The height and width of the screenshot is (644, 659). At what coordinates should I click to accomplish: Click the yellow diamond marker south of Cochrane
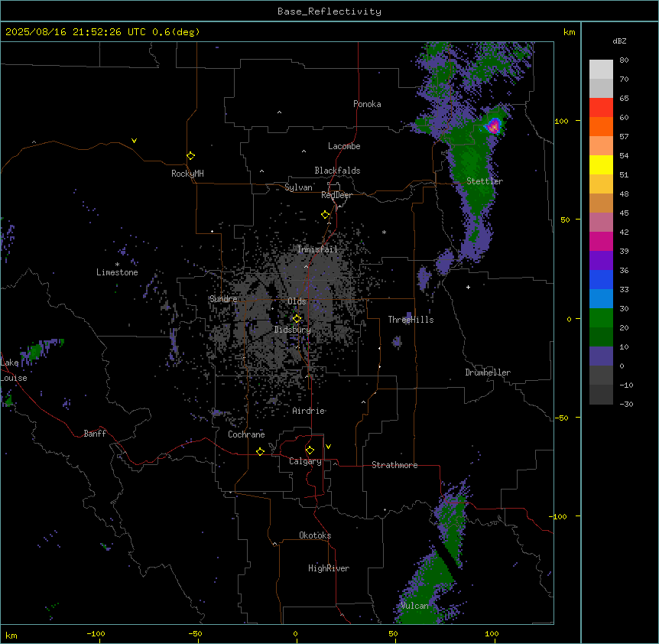[x=260, y=451]
